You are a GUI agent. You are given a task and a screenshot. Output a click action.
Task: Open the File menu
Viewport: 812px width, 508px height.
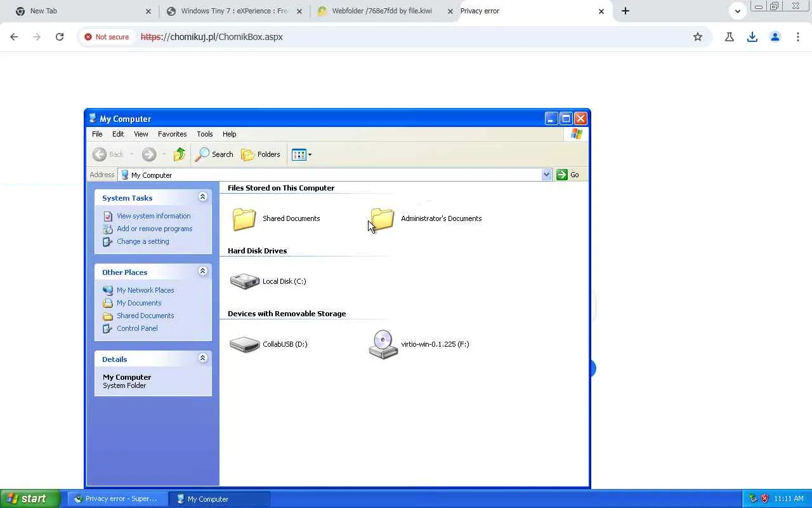(97, 134)
